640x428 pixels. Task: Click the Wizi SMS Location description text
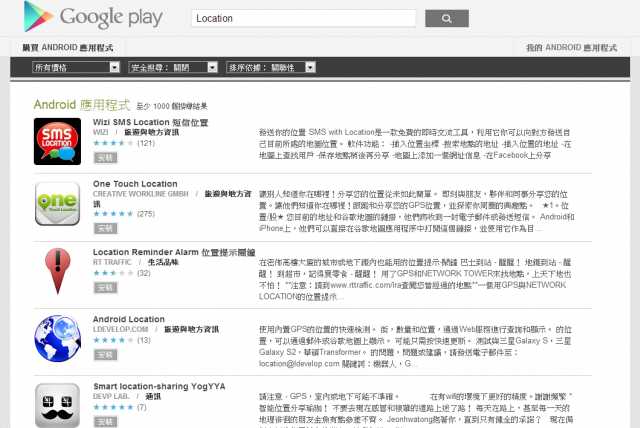pyautogui.click(x=415, y=144)
